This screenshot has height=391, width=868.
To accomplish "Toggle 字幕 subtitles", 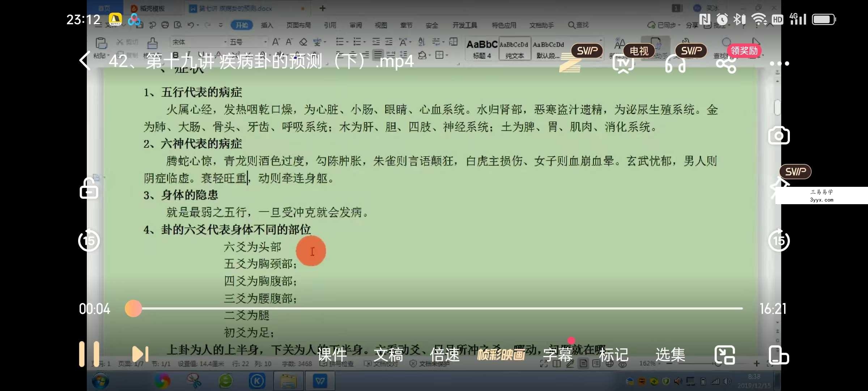I will click(557, 355).
